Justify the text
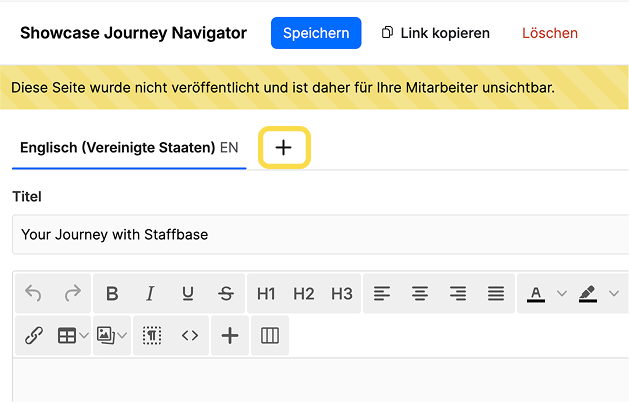 tap(496, 294)
